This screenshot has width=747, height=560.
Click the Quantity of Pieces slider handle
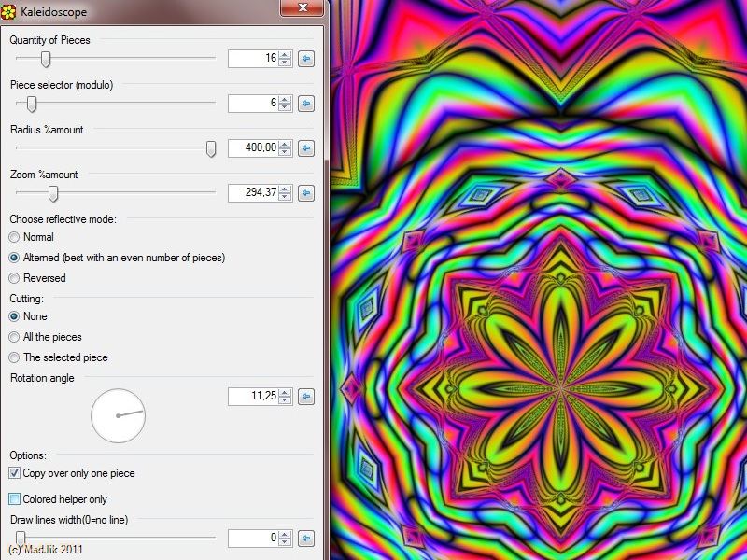(x=45, y=59)
